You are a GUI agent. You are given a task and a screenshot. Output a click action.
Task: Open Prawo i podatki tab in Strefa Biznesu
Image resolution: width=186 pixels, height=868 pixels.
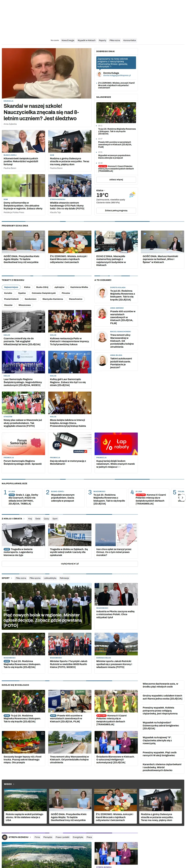tap(62, 837)
